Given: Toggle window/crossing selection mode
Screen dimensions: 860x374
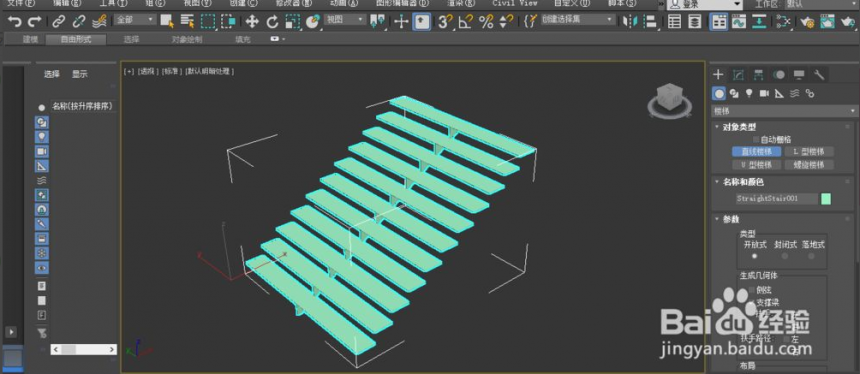Looking at the screenshot, I should coord(228,21).
